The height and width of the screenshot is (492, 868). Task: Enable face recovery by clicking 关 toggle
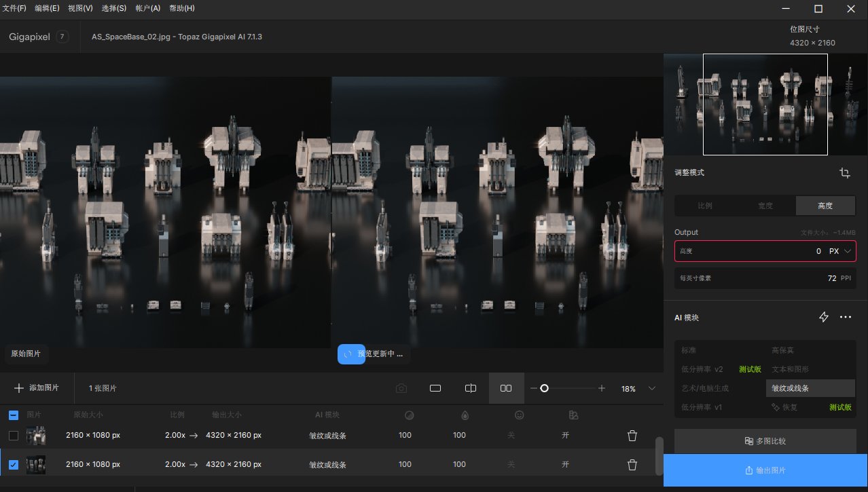pos(511,435)
